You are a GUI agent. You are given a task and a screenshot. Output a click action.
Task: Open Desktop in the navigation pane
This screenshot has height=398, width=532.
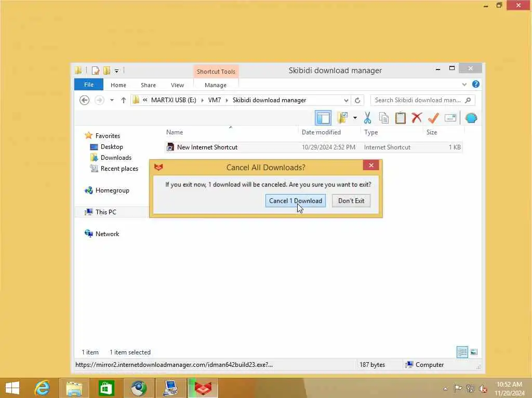coord(112,147)
